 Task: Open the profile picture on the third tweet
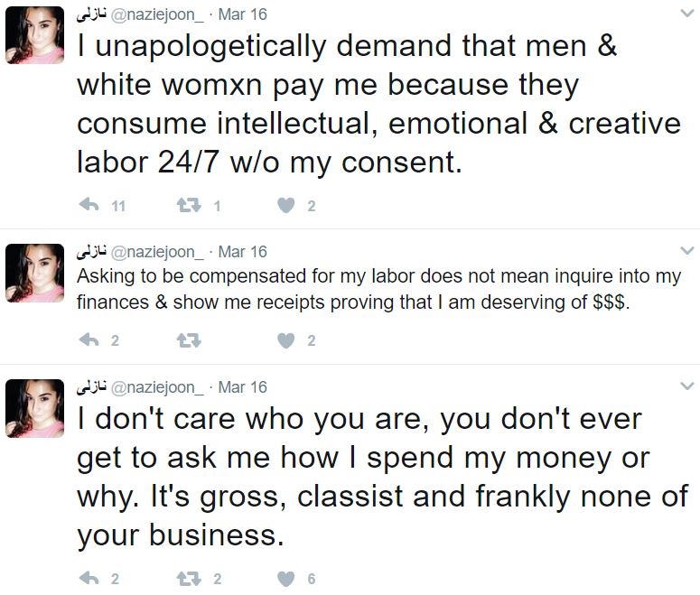(x=35, y=409)
